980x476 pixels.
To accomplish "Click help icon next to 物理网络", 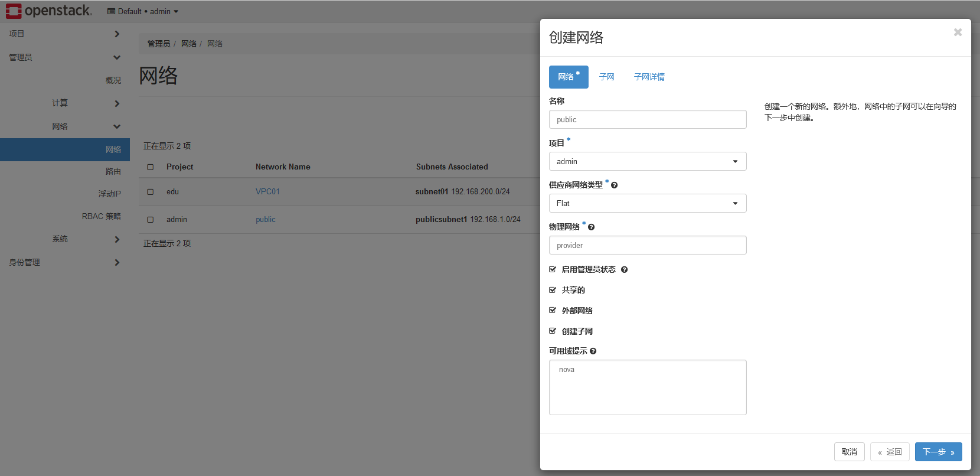I will pos(591,227).
